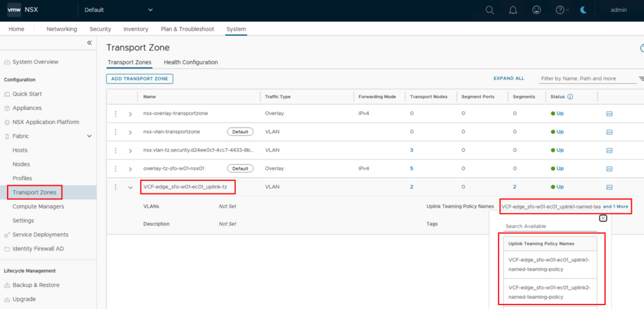Expand the overlay-tz-sfo-w01-nsx01 row
Image resolution: width=644 pixels, height=309 pixels.
(x=130, y=169)
